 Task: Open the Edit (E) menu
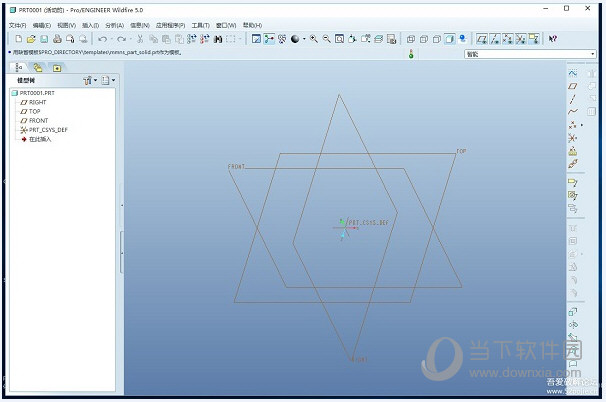pyautogui.click(x=42, y=25)
